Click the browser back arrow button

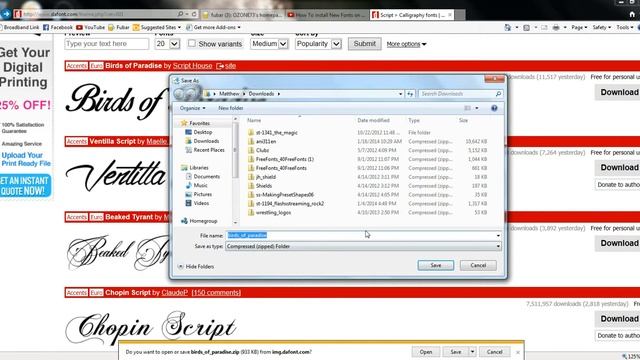(x=6, y=14)
